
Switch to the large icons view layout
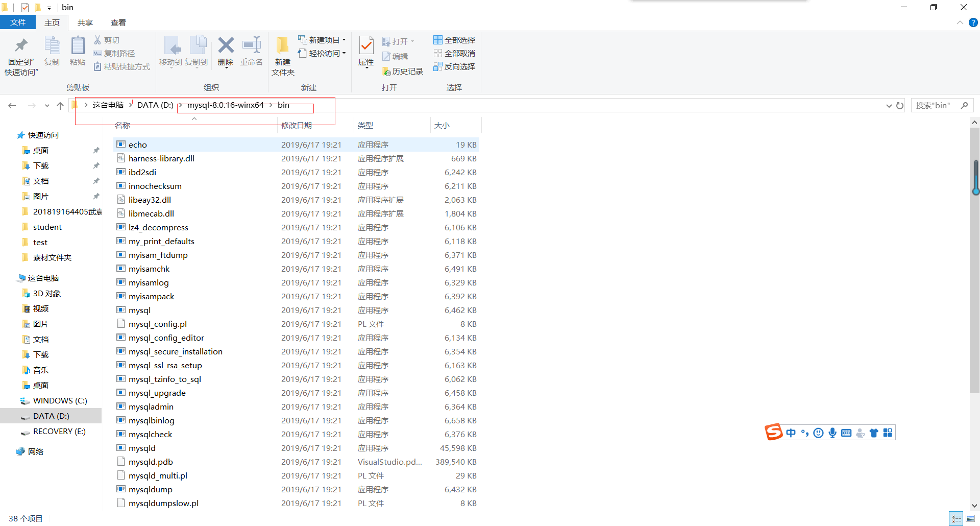click(970, 518)
